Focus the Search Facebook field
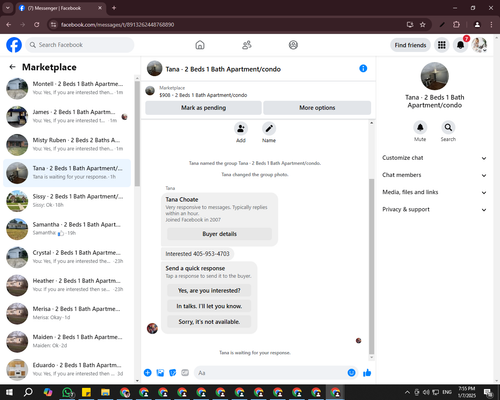Image resolution: width=500 pixels, height=400 pixels. click(80, 45)
